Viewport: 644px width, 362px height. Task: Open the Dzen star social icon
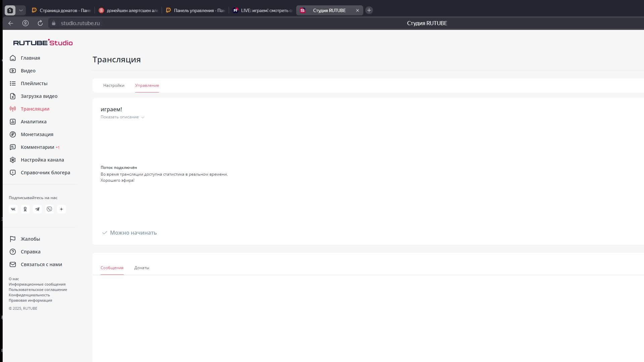(x=61, y=209)
